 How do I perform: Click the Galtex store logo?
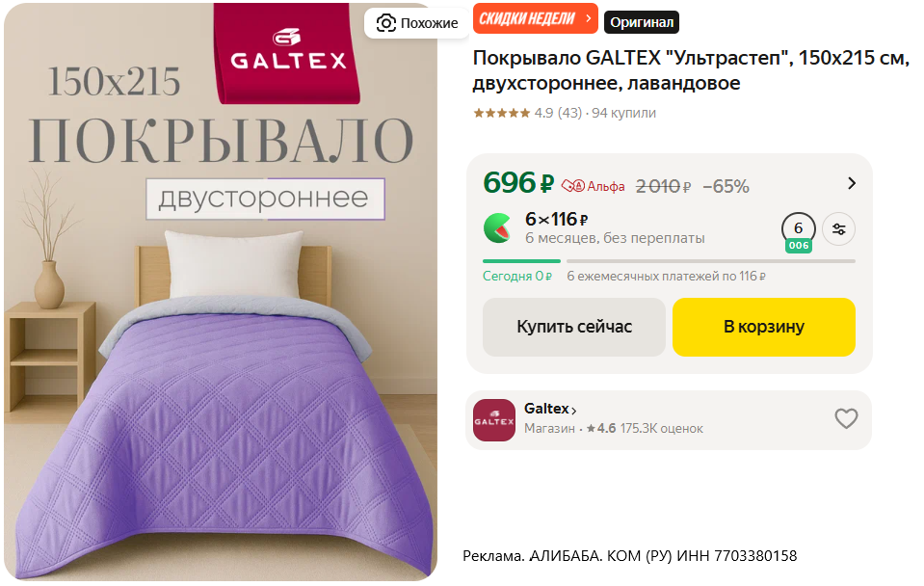(x=494, y=420)
